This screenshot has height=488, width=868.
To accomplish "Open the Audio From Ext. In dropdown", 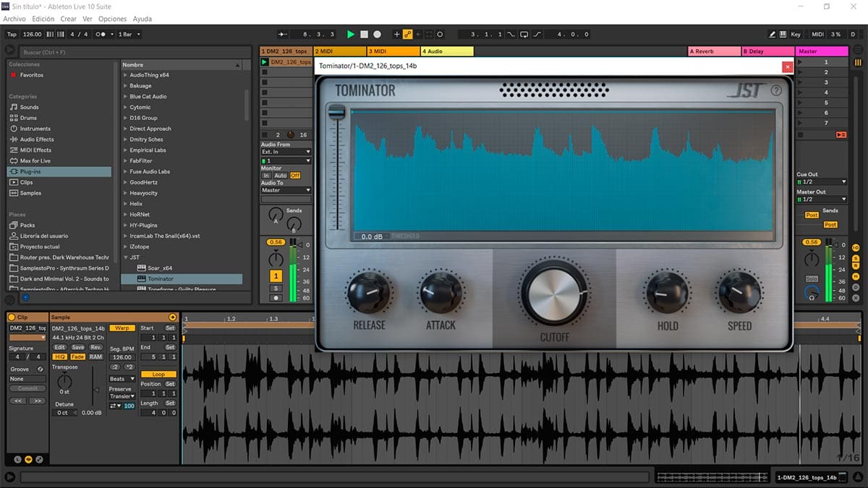I will pos(286,152).
